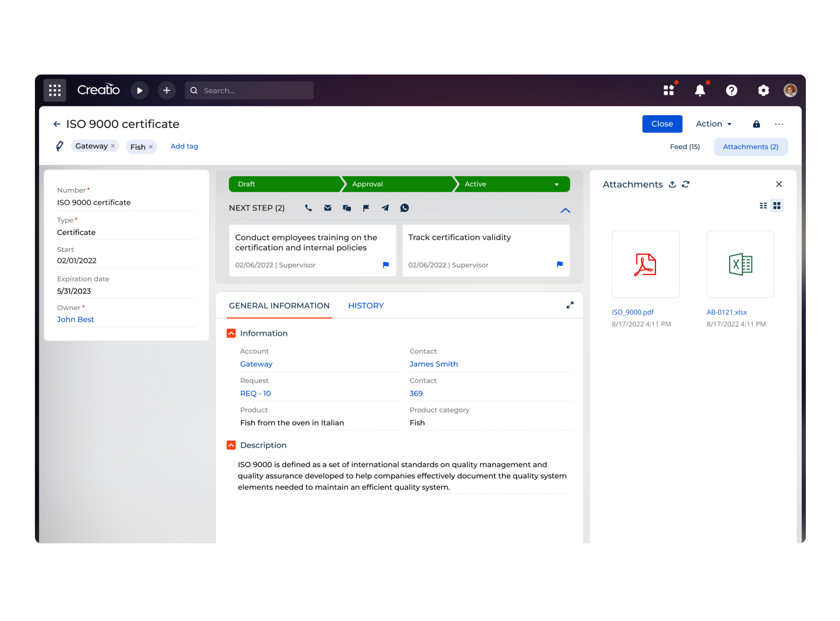Select the flag task icon in Next Step toolbar
Screen dimensions: 840x621
pyautogui.click(x=366, y=208)
